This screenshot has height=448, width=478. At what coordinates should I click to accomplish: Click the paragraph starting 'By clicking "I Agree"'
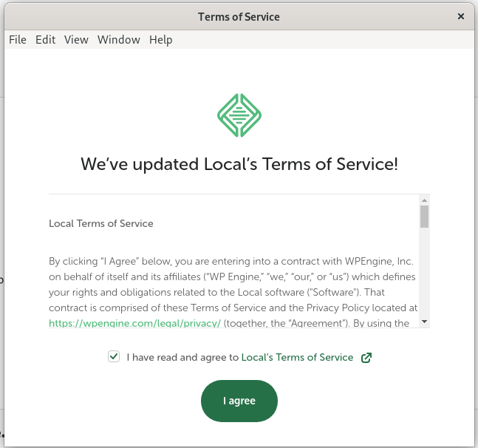pos(233,285)
